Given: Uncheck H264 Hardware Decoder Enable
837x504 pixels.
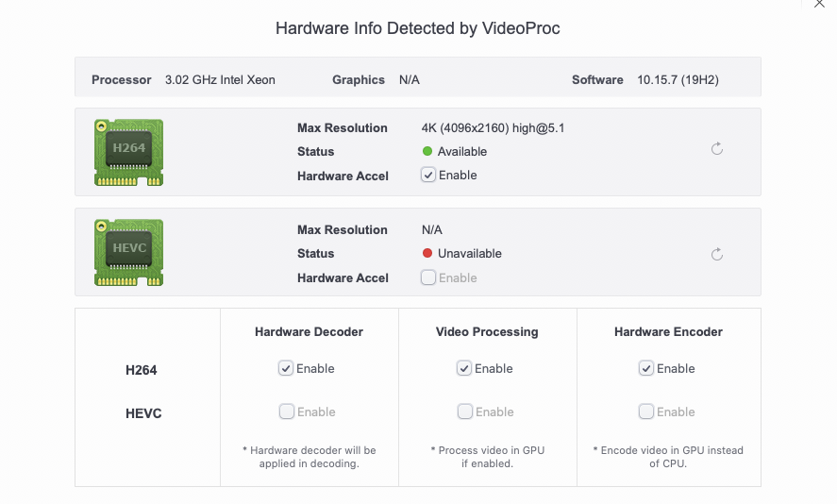Looking at the screenshot, I should (x=286, y=368).
